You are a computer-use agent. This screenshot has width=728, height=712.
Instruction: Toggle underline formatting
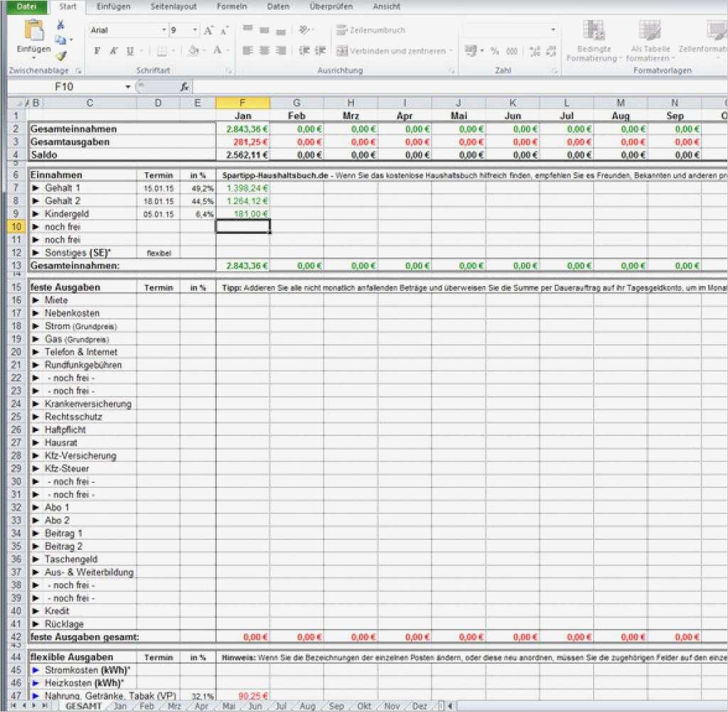(129, 51)
